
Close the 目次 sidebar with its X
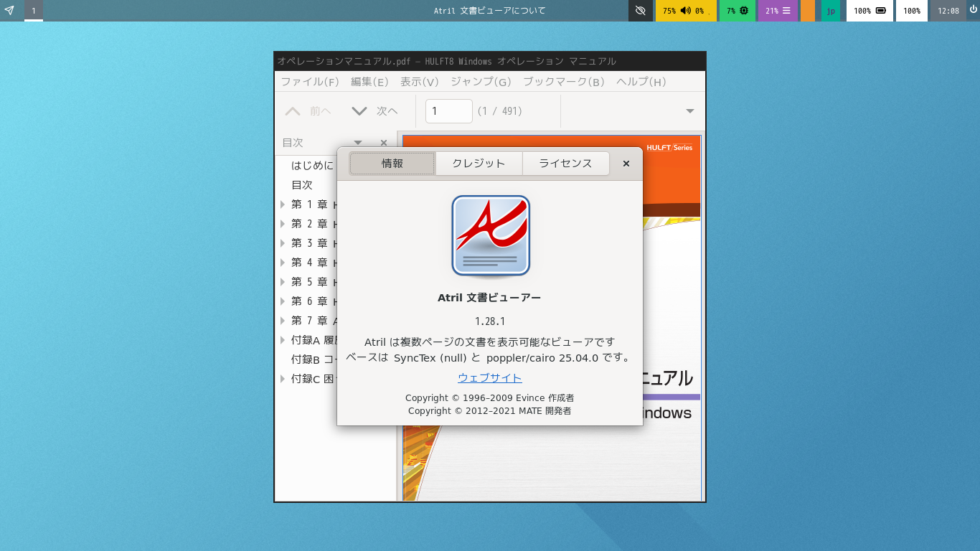(383, 143)
